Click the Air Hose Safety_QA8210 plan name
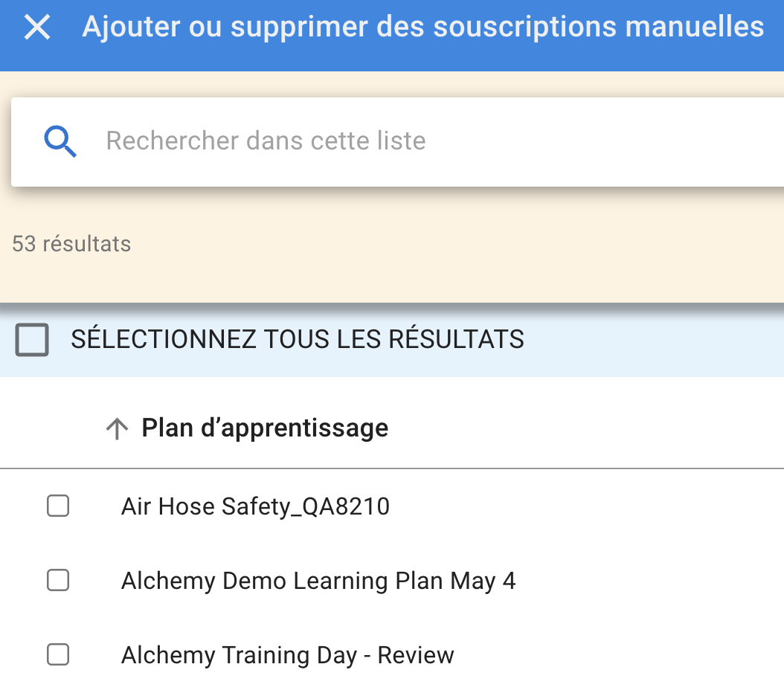The image size is (784, 696). (255, 507)
